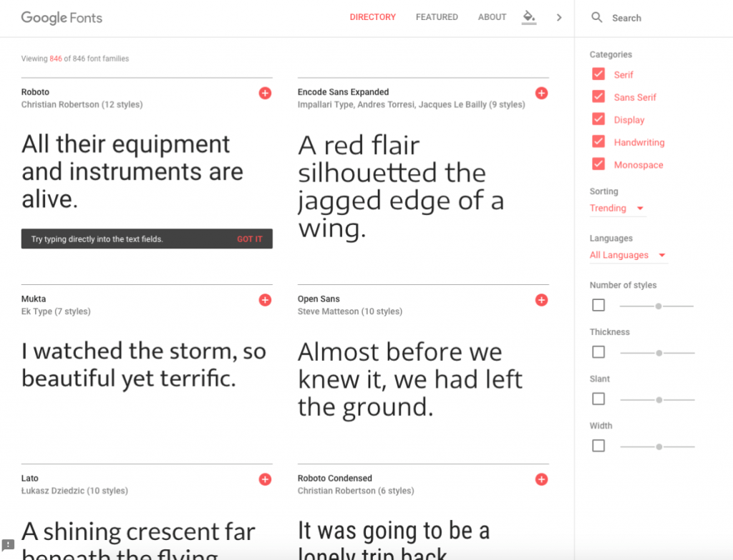Screen dimensions: 733x560
Task: Open the paint bucket background color icon
Action: 529,17
